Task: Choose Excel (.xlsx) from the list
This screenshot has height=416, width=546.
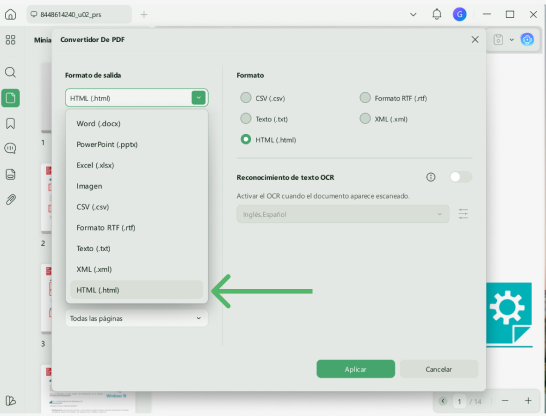Action: click(136, 165)
